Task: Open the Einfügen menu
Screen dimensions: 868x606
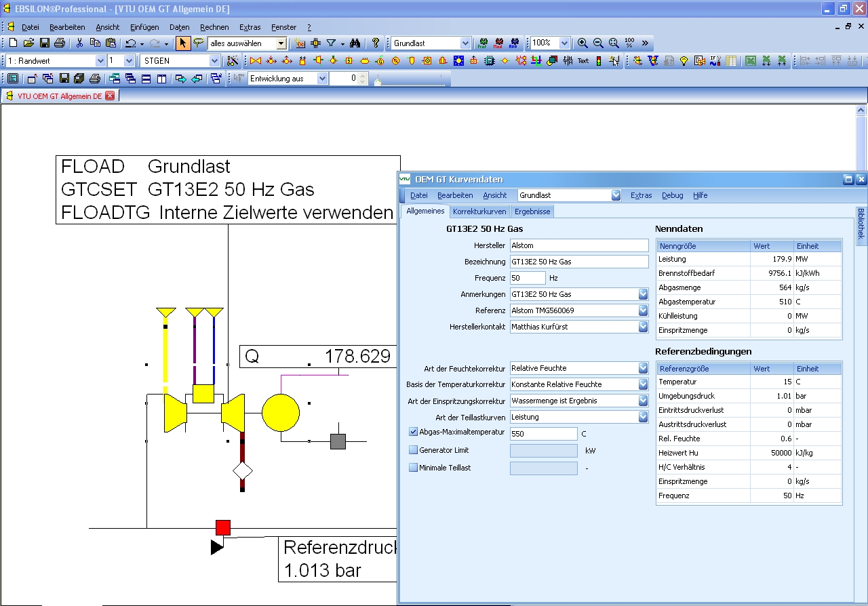Action: [144, 27]
